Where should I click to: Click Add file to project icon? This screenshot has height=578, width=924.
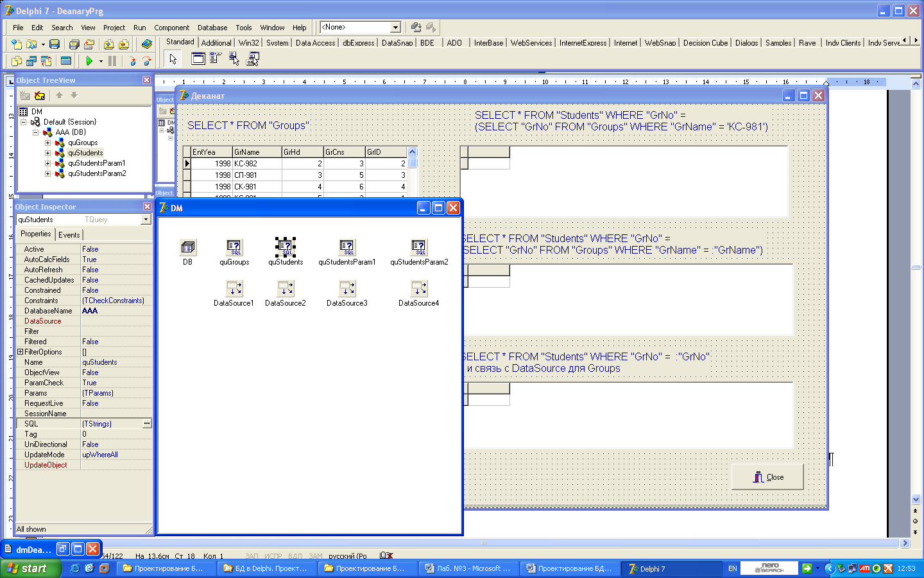click(108, 44)
